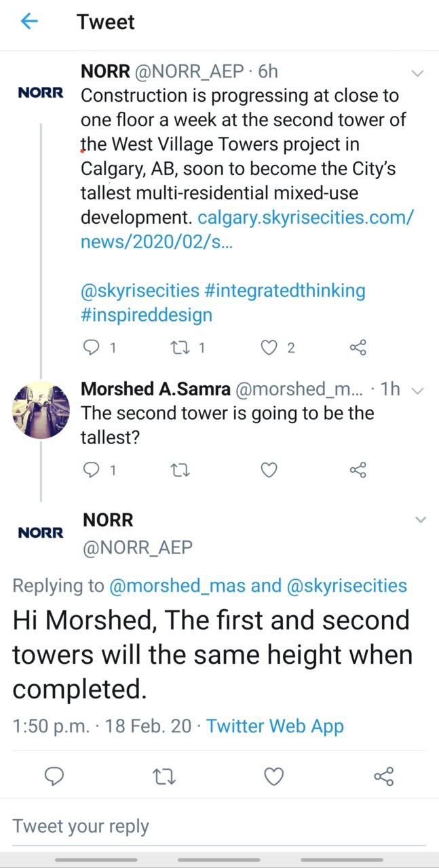Open the calgary.skyrisecities.com news link
439x868 pixels.
coord(247,230)
